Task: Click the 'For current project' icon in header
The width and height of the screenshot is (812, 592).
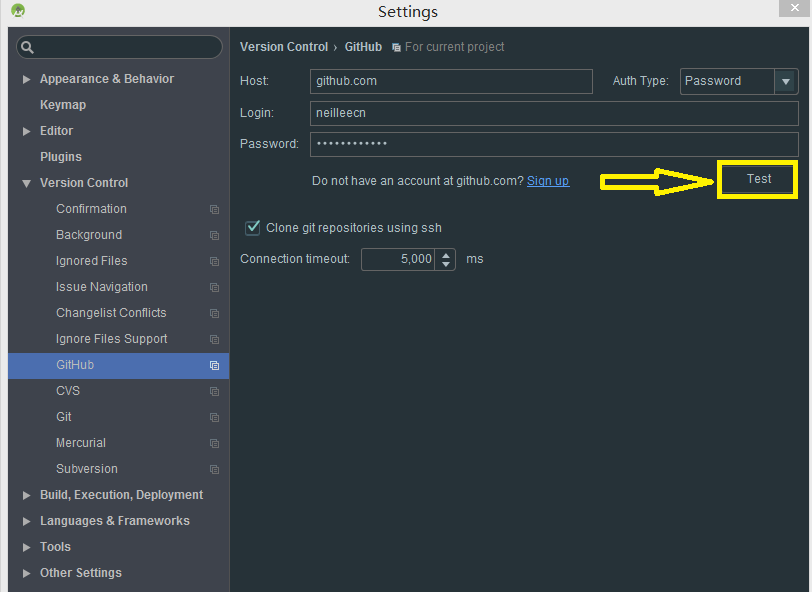Action: (396, 48)
